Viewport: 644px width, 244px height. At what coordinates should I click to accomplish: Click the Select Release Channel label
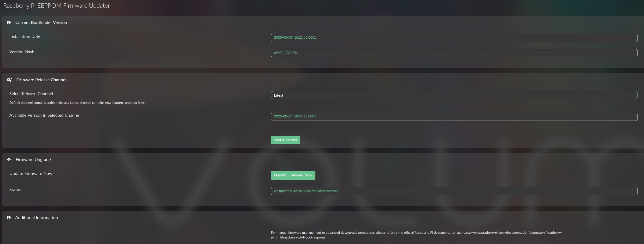tap(31, 94)
